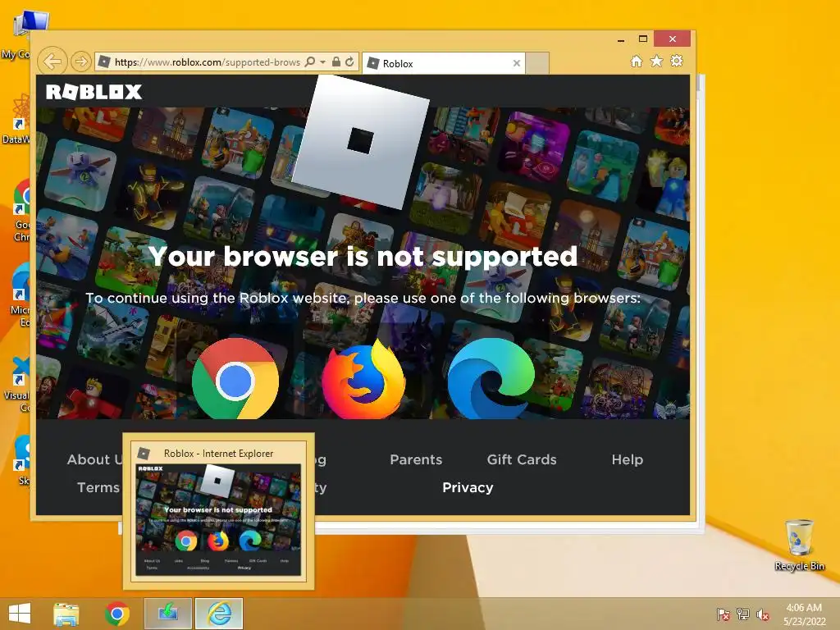The width and height of the screenshot is (840, 630).
Task: Click the Internet Explorer Back arrow button
Action: [52, 62]
